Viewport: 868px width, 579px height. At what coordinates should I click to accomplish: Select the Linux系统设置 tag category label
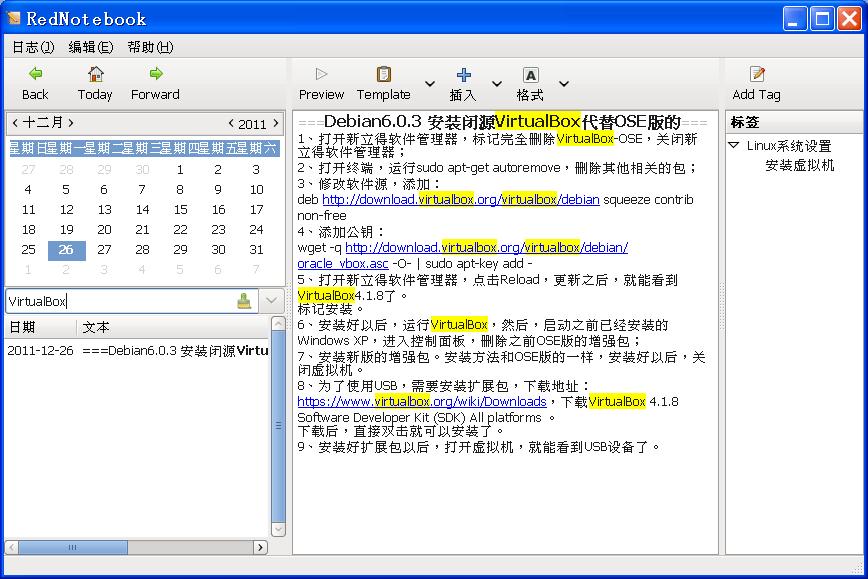789,146
